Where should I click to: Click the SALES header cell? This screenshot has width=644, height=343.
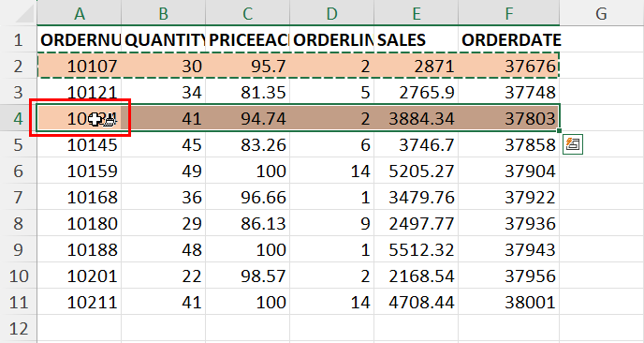pyautogui.click(x=416, y=39)
